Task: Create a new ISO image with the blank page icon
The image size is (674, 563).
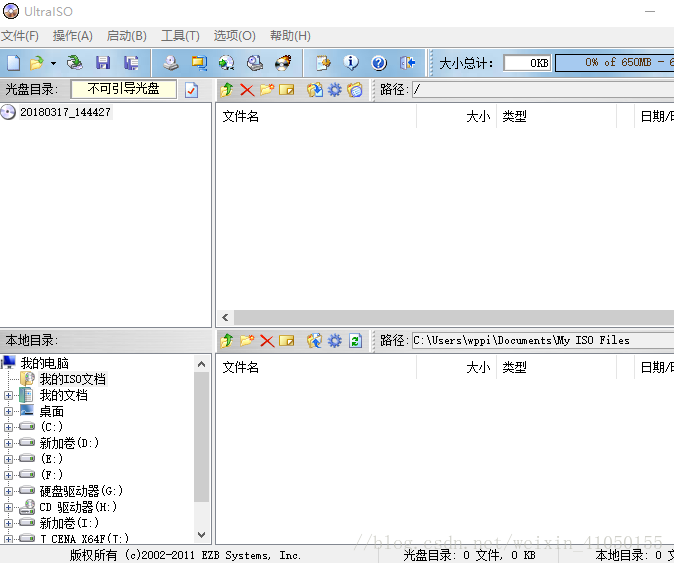Action: (x=13, y=63)
